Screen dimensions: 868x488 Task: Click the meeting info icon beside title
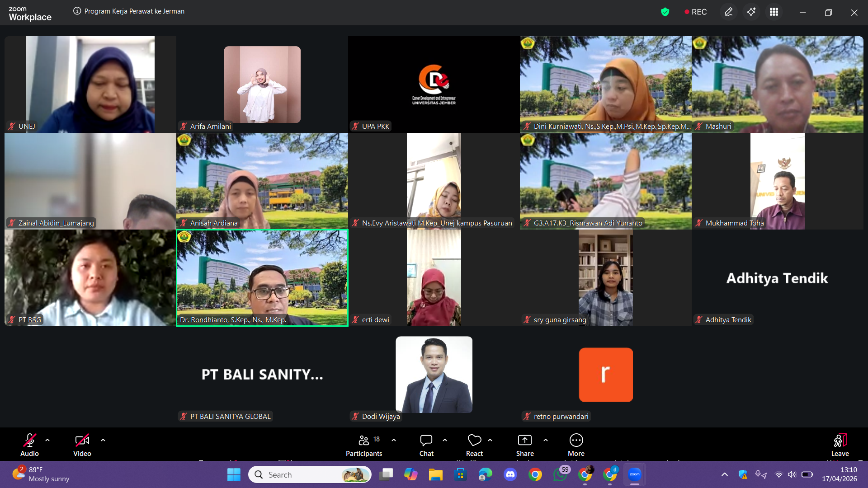pos(77,11)
